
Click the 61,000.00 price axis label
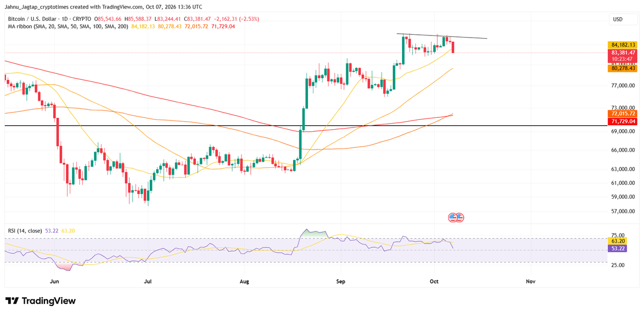click(623, 183)
